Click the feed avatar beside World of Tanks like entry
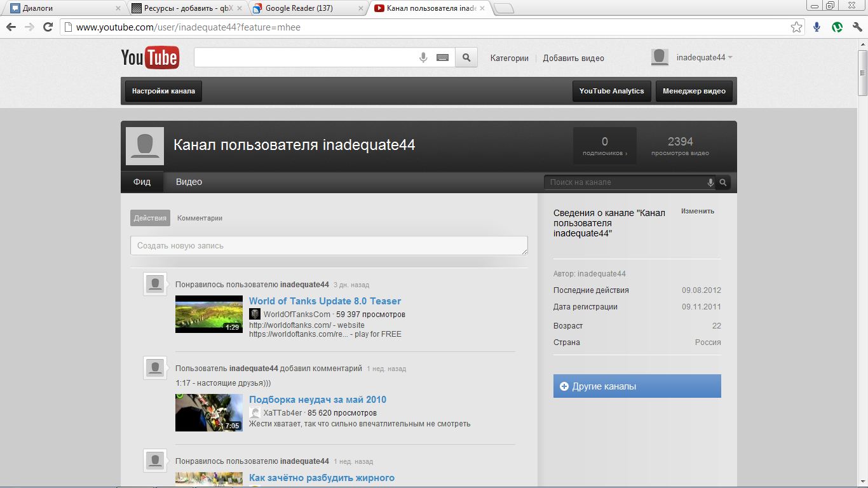The width and height of the screenshot is (868, 488). tap(155, 285)
